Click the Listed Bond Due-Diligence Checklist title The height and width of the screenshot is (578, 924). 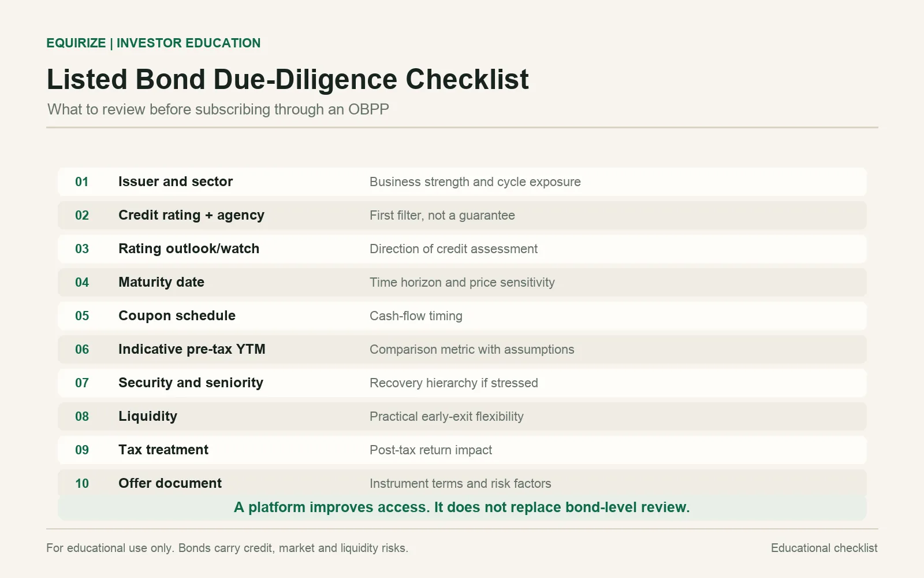pos(288,80)
